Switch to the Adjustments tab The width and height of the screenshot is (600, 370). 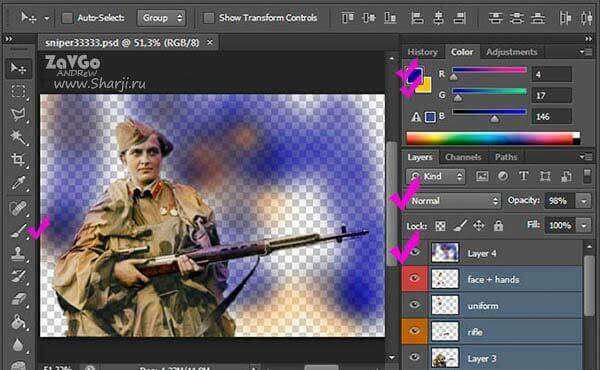point(512,52)
